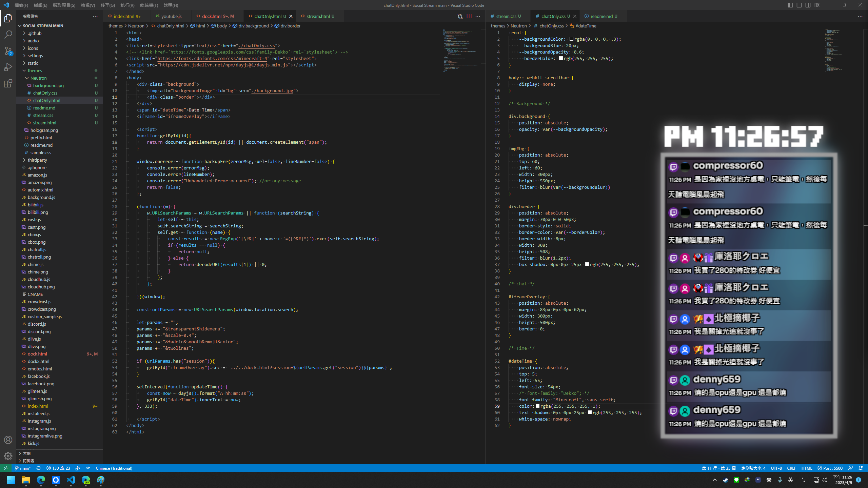This screenshot has width=868, height=488.
Task: Open the Windows Start menu
Action: [x=11, y=480]
